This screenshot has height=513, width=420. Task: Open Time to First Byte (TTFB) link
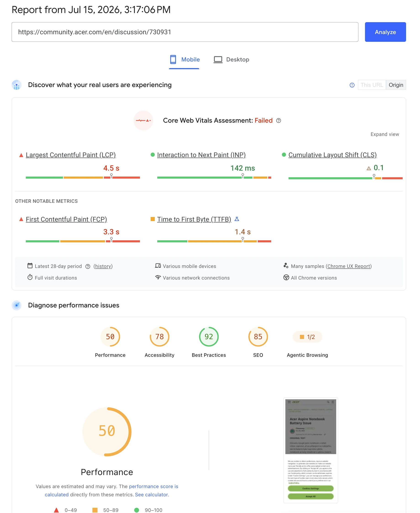[194, 219]
